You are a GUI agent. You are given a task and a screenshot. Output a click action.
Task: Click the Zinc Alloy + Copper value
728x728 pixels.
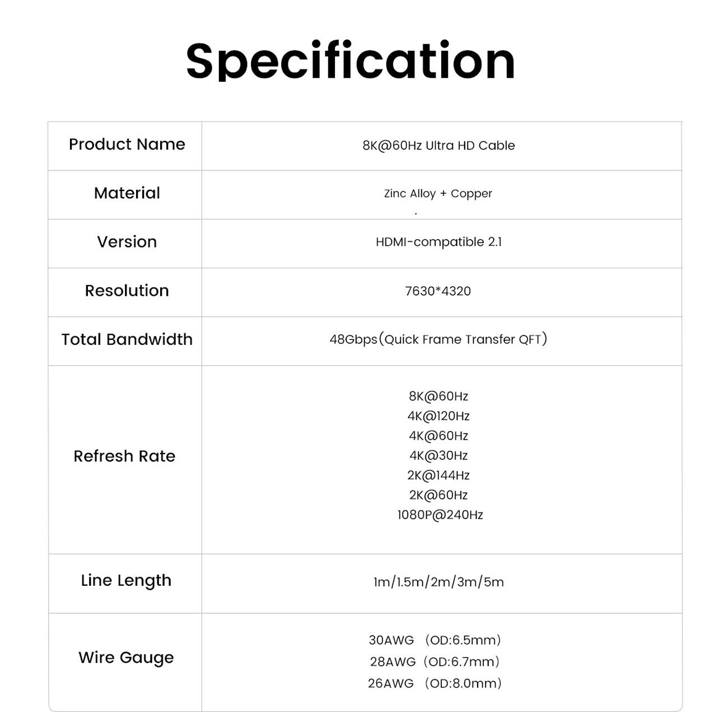click(x=438, y=194)
